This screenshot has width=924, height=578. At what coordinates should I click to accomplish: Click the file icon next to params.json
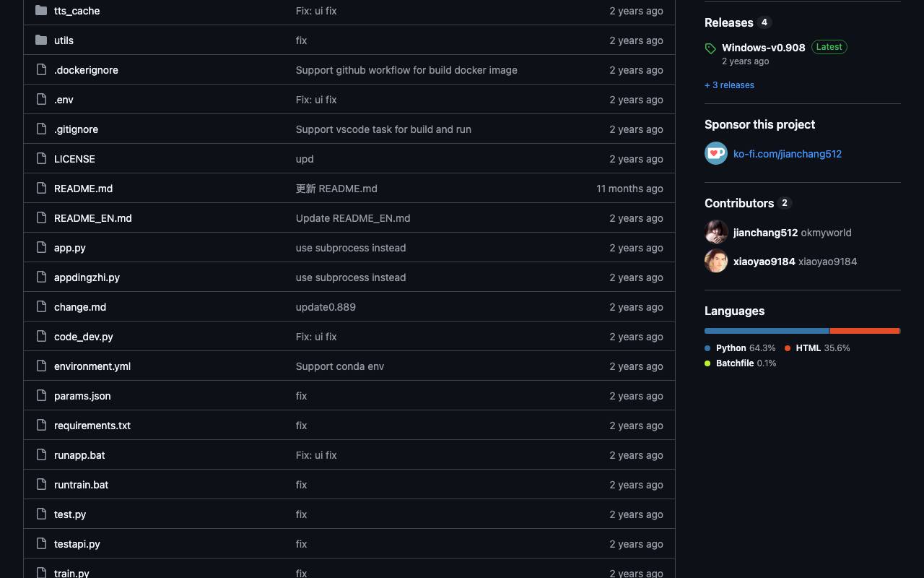coord(41,396)
